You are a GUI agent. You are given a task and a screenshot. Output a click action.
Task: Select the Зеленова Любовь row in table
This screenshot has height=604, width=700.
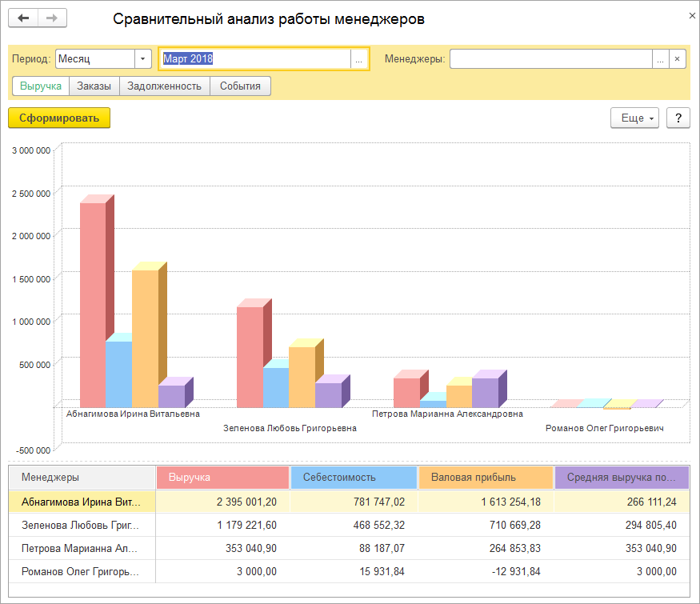tap(80, 526)
